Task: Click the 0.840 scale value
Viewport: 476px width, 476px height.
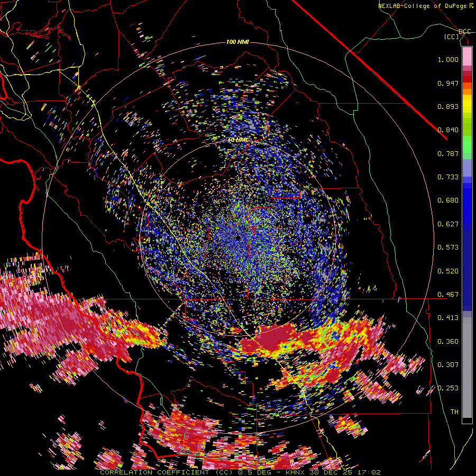Action: tap(448, 130)
